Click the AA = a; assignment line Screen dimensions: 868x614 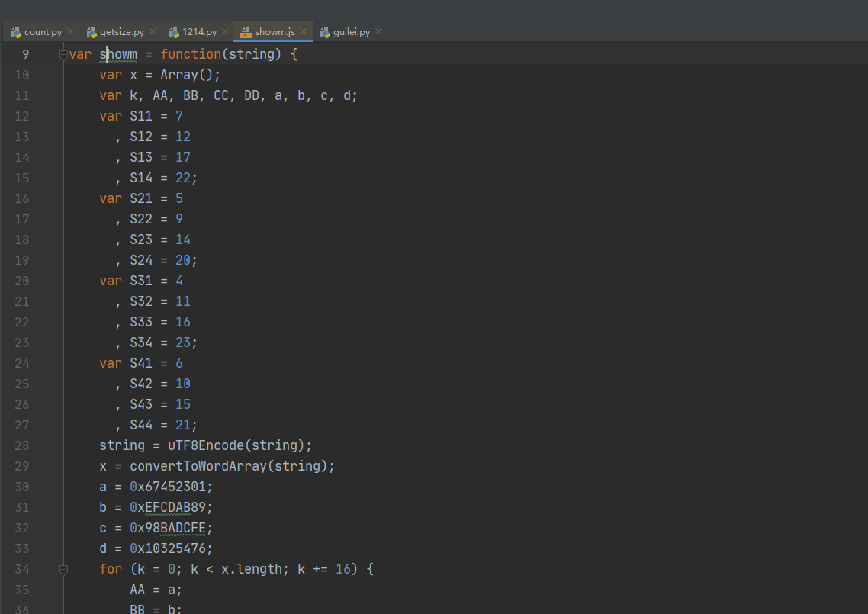click(156, 590)
